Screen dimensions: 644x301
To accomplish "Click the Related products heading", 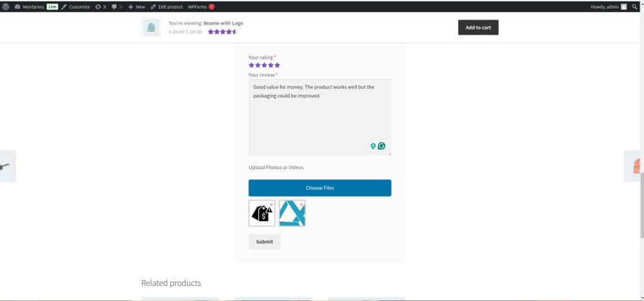I will tap(171, 283).
